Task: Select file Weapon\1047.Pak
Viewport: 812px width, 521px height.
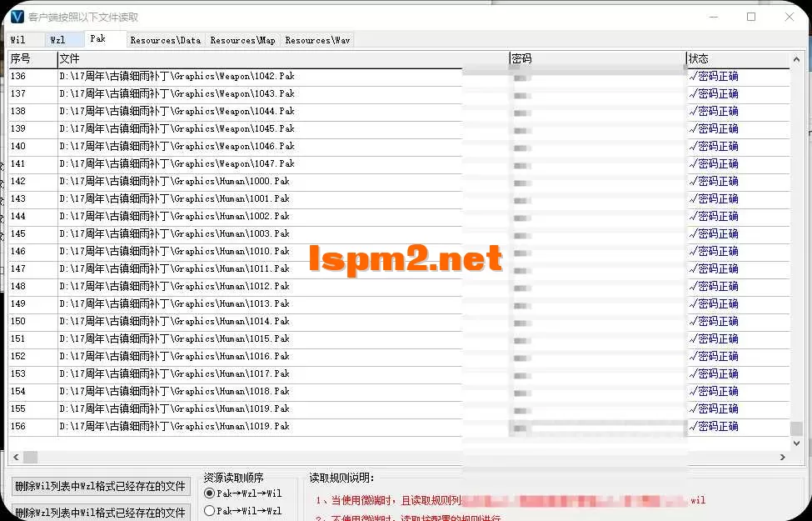Action: pos(177,164)
